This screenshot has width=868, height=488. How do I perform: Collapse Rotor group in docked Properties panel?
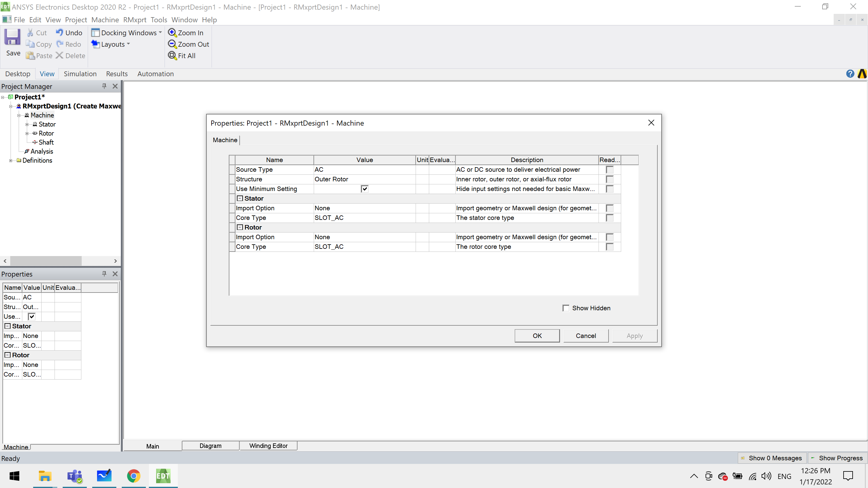[8, 355]
